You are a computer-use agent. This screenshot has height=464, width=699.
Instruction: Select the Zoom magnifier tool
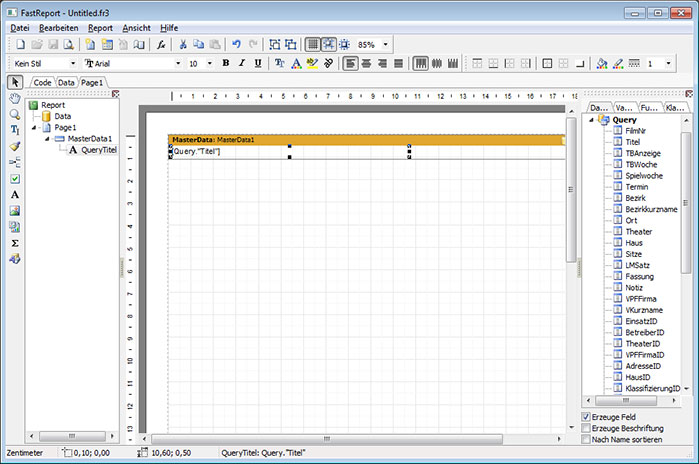(x=15, y=115)
